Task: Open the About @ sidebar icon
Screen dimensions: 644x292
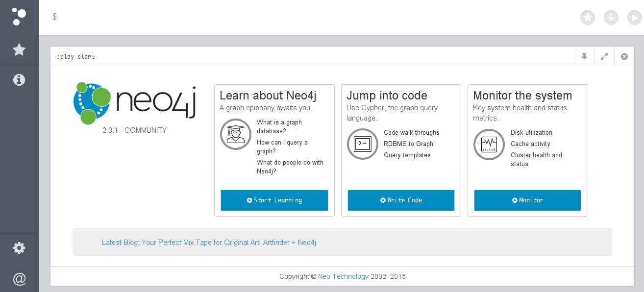Action: 19,278
